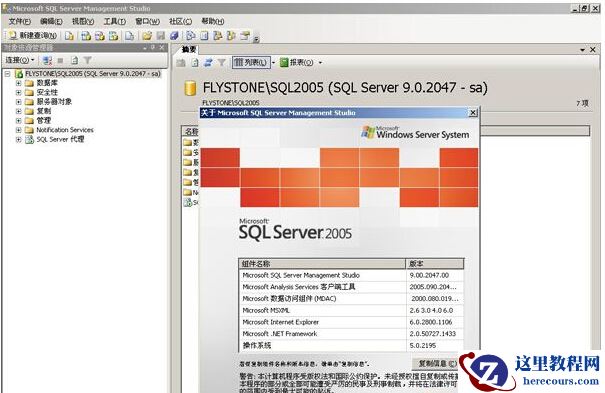605x393 pixels.
Task: Click the Template Explorer toolbar icon
Action: (x=231, y=36)
